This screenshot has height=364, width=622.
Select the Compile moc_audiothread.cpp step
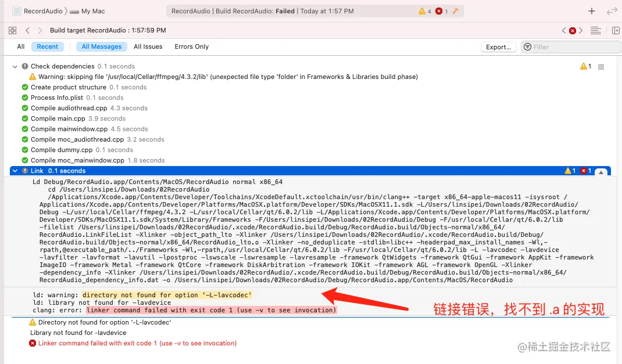93,139
